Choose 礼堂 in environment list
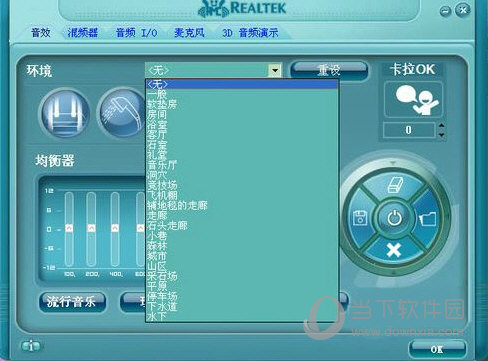Image resolution: width=488 pixels, height=361 pixels. point(242,155)
